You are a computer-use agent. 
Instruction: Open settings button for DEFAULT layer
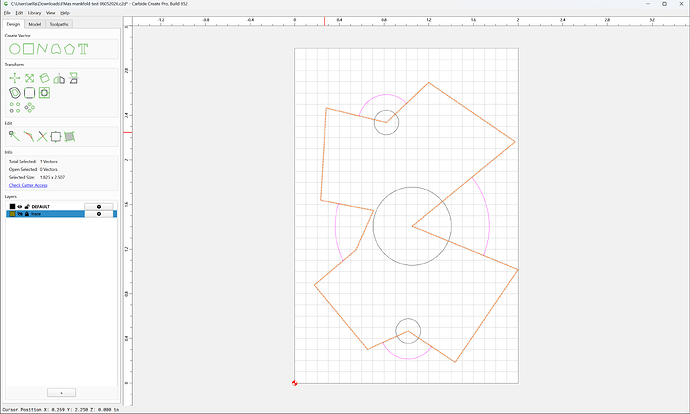pos(99,206)
